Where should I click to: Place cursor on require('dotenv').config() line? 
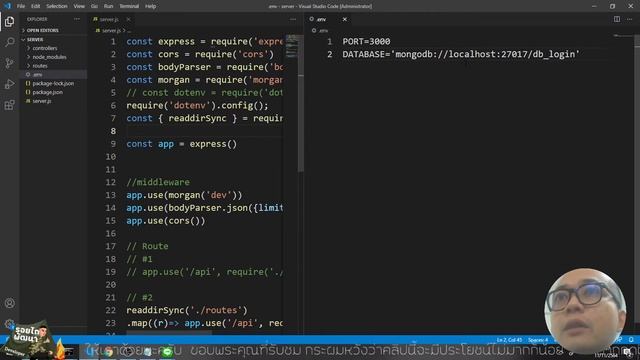pyautogui.click(x=197, y=106)
